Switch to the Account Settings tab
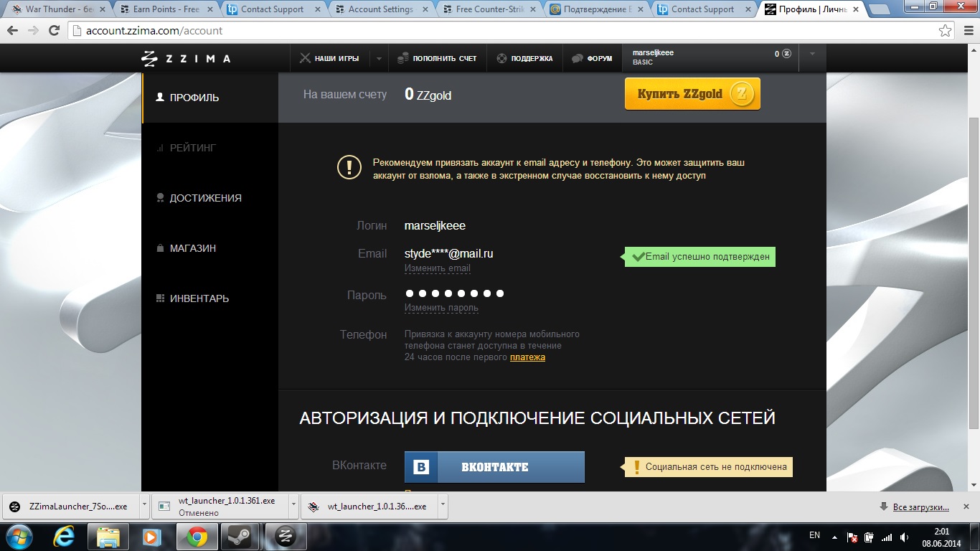980x551 pixels. (x=380, y=9)
